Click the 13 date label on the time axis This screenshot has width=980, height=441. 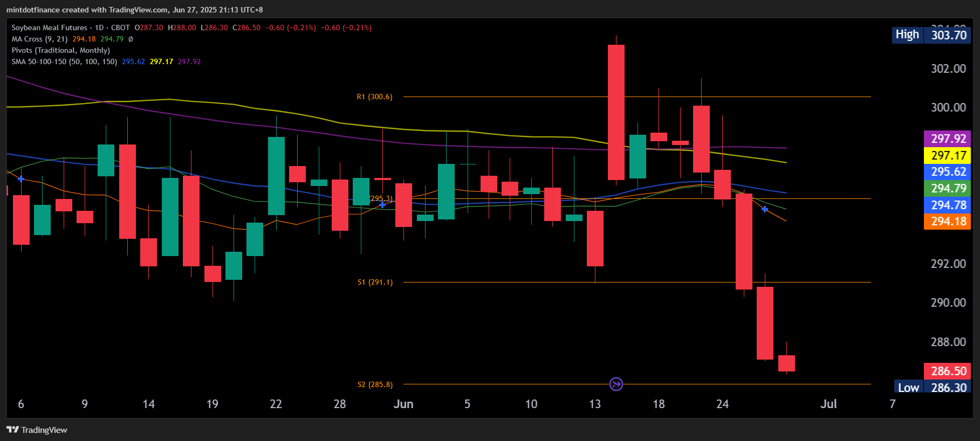[594, 404]
